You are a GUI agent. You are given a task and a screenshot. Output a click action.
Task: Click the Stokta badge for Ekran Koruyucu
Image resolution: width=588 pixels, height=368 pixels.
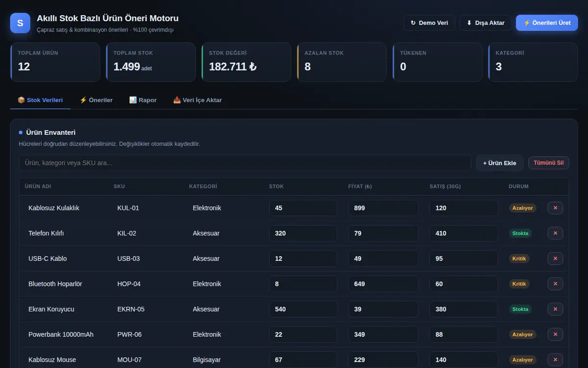(520, 309)
